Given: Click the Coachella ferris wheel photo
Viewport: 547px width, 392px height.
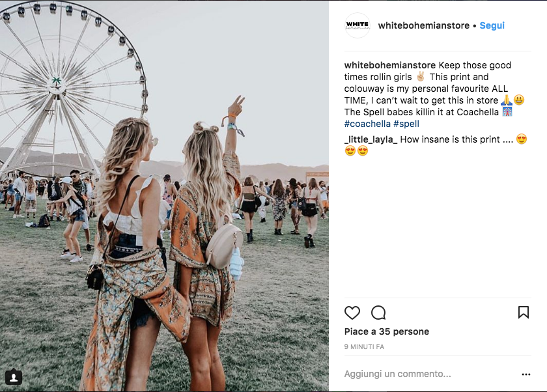Looking at the screenshot, I should click(x=164, y=196).
